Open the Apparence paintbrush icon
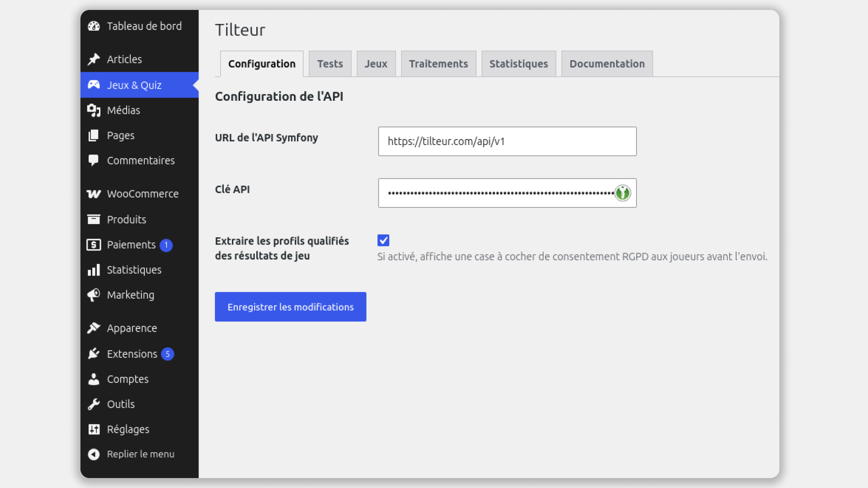Screen dimensions: 868x488 click(94, 328)
